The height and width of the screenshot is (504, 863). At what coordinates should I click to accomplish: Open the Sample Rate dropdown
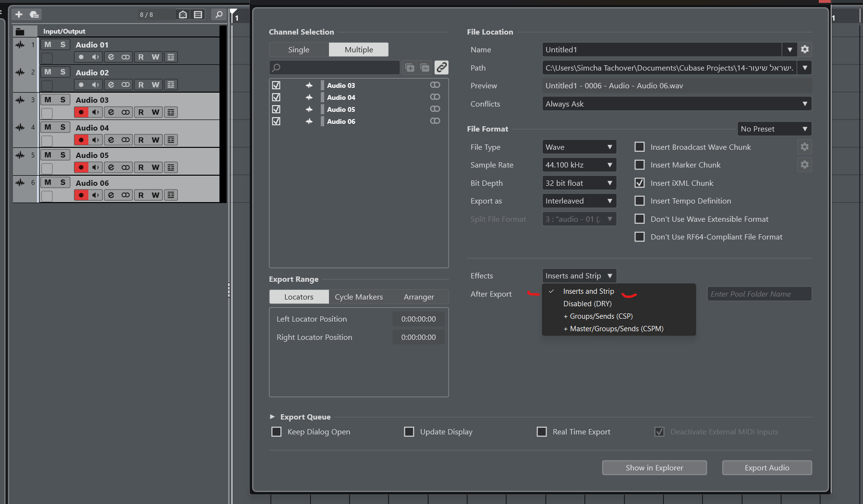(x=579, y=165)
